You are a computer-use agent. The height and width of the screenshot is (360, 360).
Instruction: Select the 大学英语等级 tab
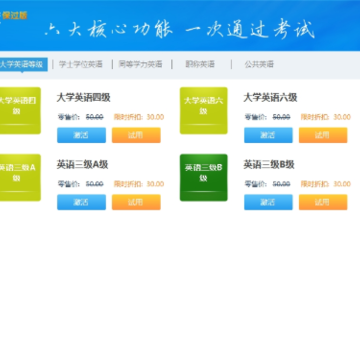23,64
